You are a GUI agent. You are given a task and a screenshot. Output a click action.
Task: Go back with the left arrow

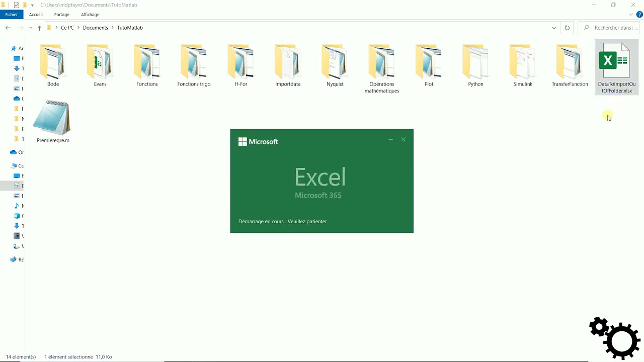tap(8, 28)
